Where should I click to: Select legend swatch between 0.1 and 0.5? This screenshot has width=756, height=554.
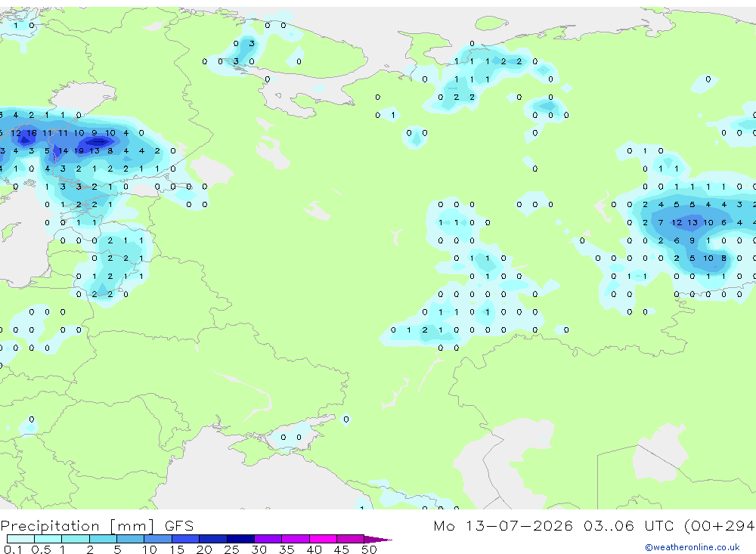20,539
